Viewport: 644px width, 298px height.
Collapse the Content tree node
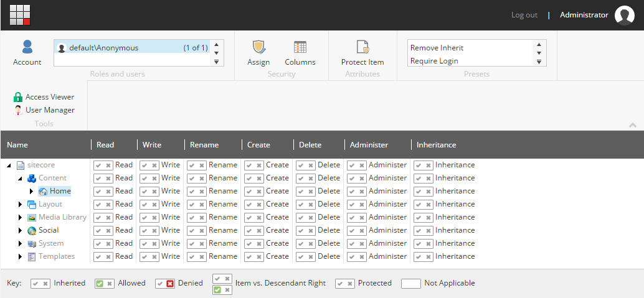[x=20, y=179]
